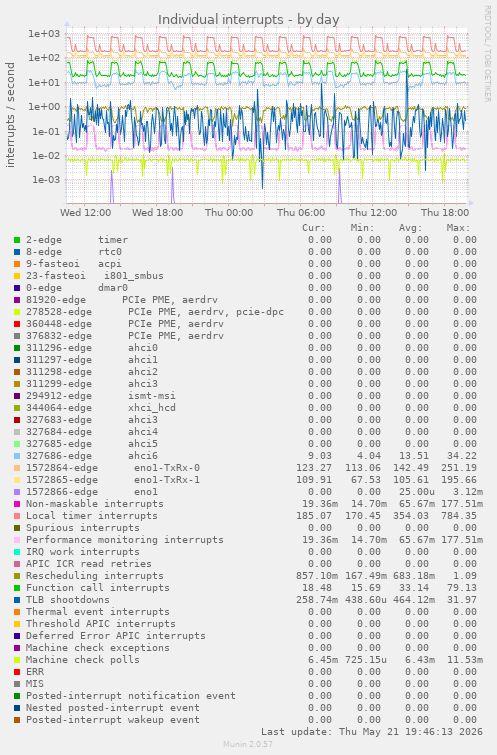Viewport: 497px width, 755px height.
Task: Click the Avg column header
Action: pyautogui.click(x=410, y=228)
